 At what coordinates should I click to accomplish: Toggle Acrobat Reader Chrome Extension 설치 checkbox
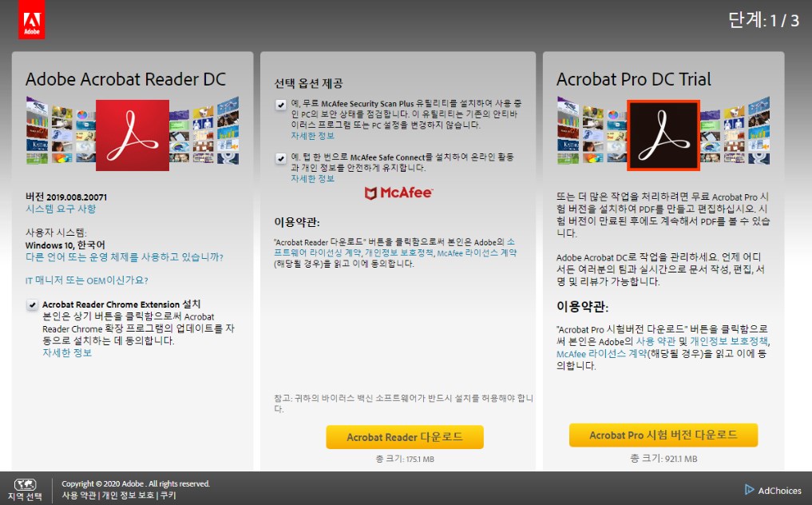point(32,305)
